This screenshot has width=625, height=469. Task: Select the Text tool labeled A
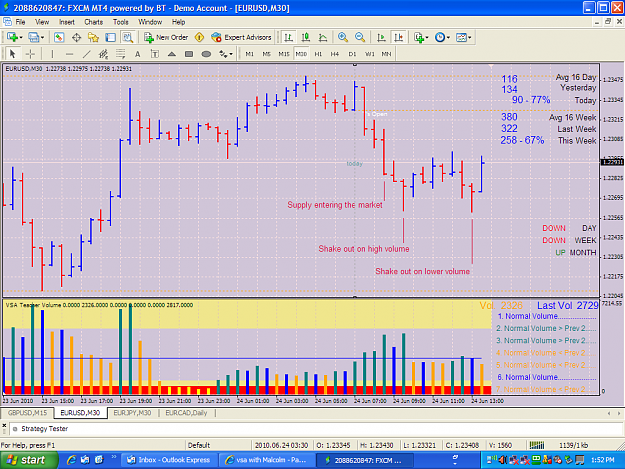[138, 54]
